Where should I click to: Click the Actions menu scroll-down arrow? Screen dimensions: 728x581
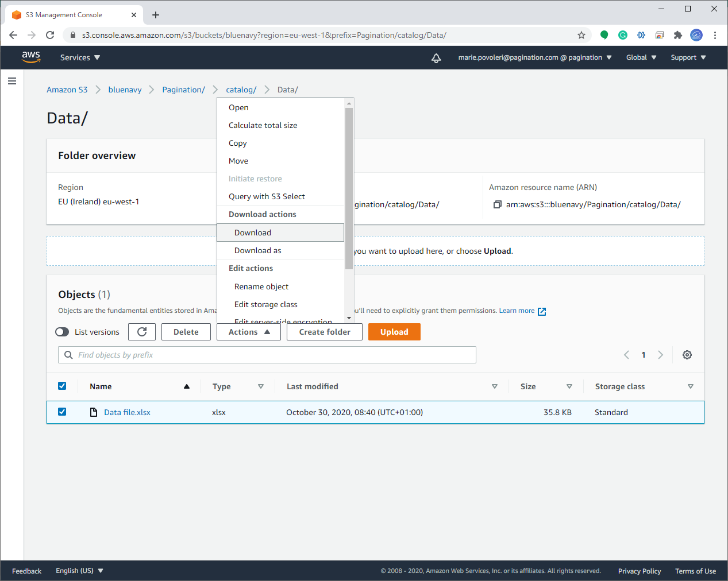[349, 318]
